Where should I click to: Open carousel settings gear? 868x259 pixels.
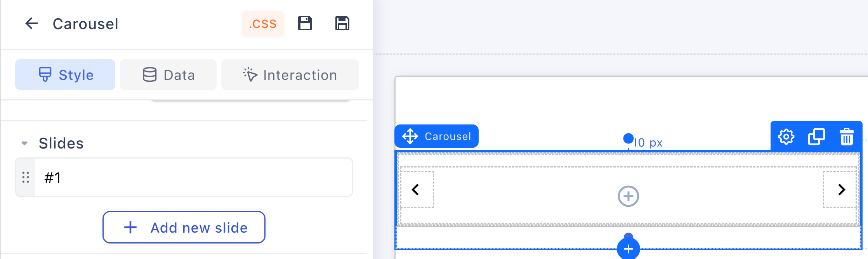(786, 137)
